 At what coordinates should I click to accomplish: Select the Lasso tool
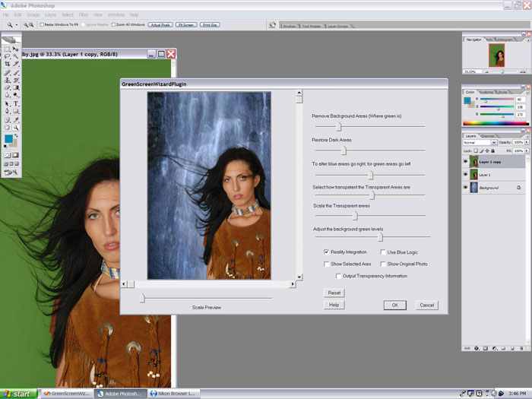tap(7, 56)
